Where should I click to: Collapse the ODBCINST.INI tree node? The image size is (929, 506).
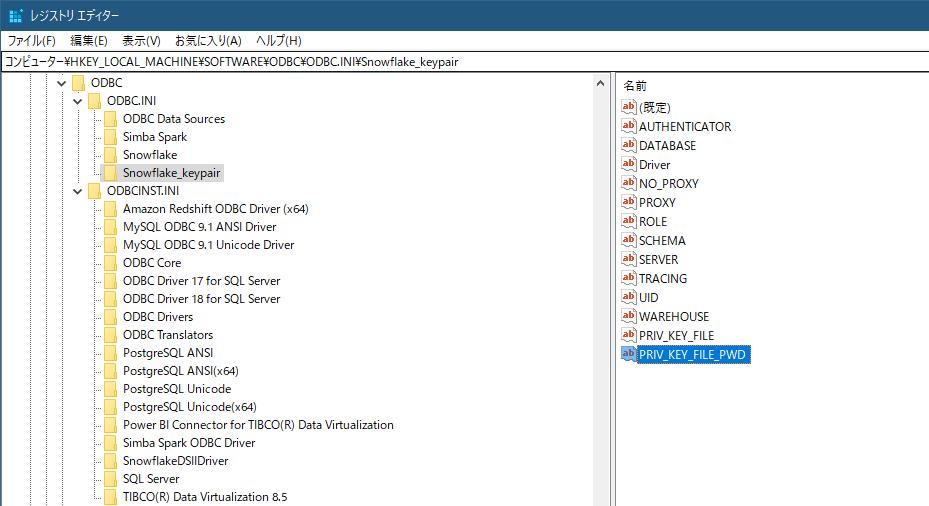pos(78,191)
